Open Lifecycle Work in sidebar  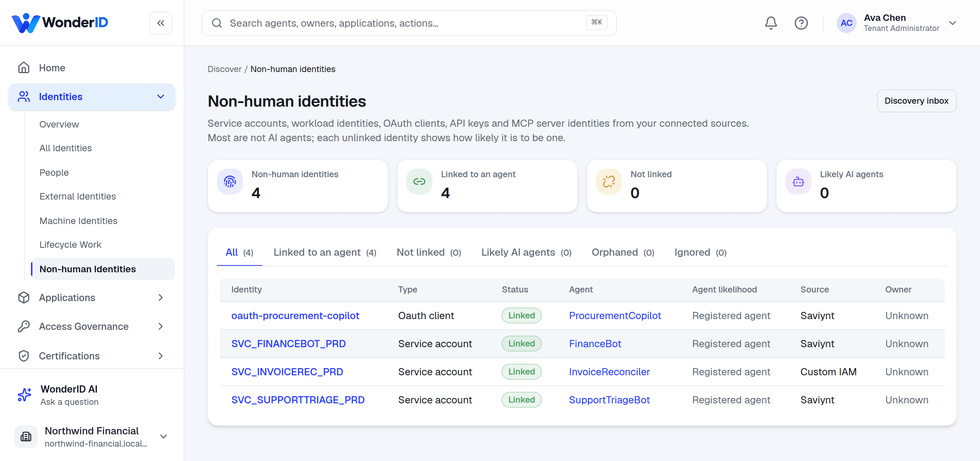(70, 245)
